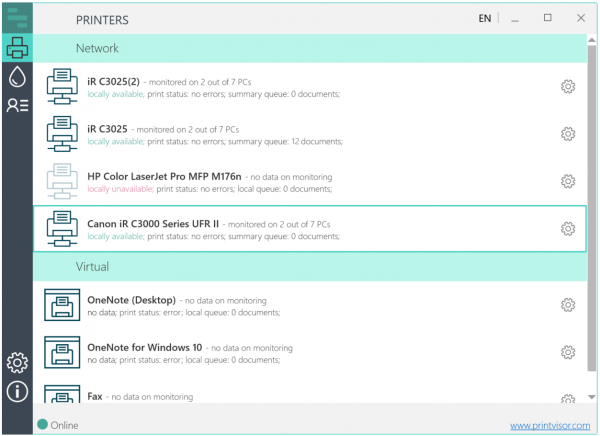Open application settings gear in sidebar

click(16, 362)
